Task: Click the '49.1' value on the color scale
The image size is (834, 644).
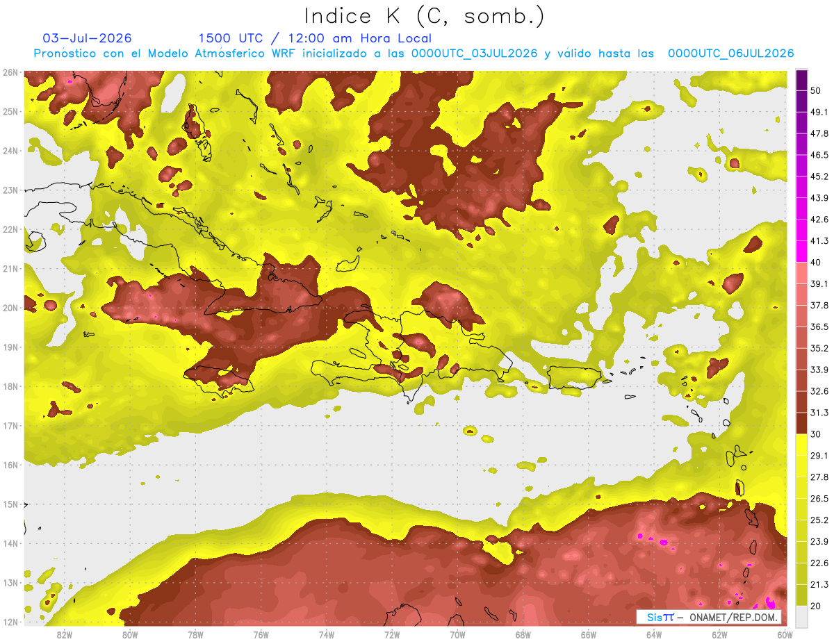Action: 819,112
